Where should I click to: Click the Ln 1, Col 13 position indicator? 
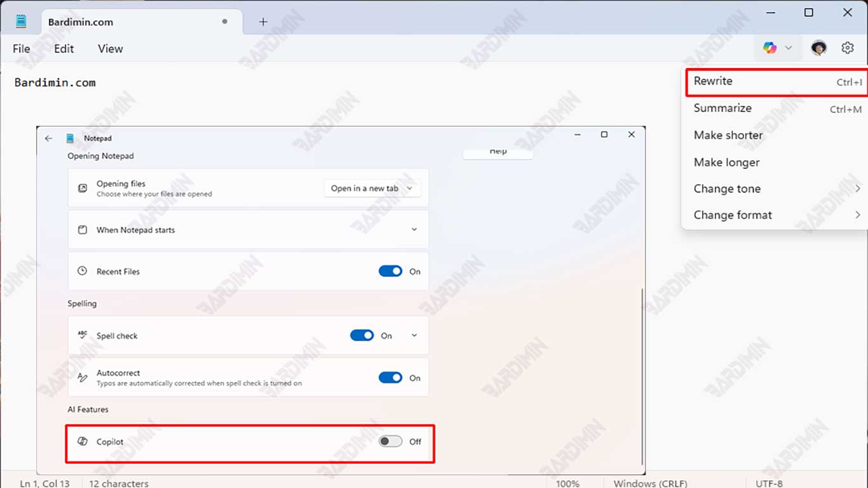[44, 484]
